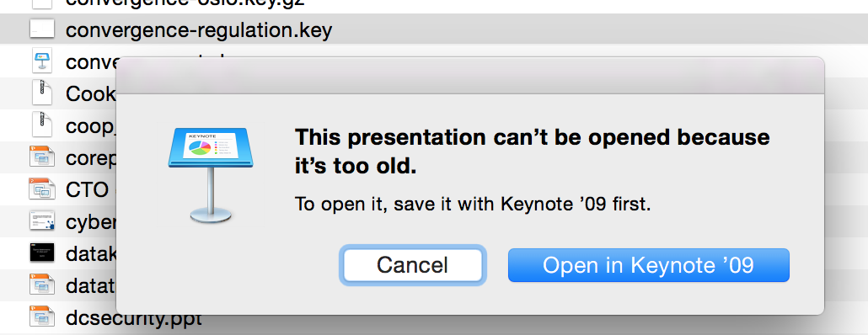Select the convergence-regulation.key file icon

(x=42, y=29)
